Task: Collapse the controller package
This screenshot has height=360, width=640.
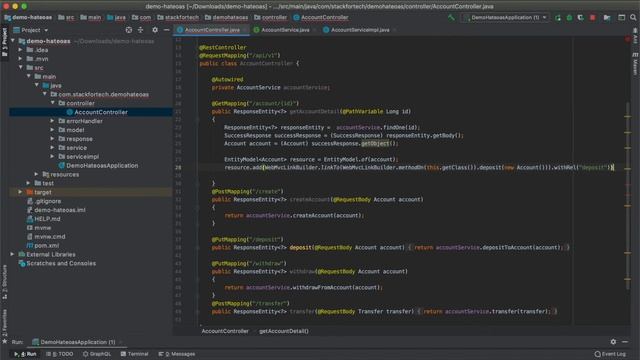Action: 53,103
